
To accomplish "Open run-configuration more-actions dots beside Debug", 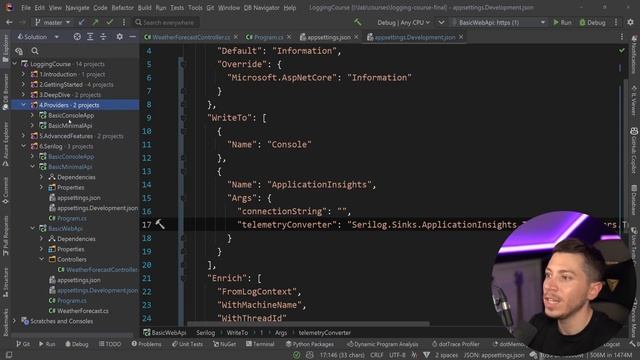I will (x=616, y=22).
